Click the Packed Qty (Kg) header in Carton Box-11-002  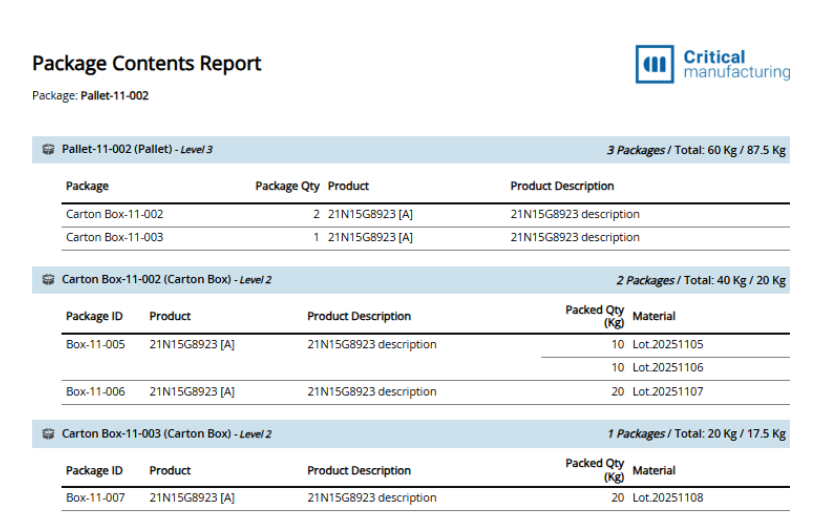pos(595,316)
